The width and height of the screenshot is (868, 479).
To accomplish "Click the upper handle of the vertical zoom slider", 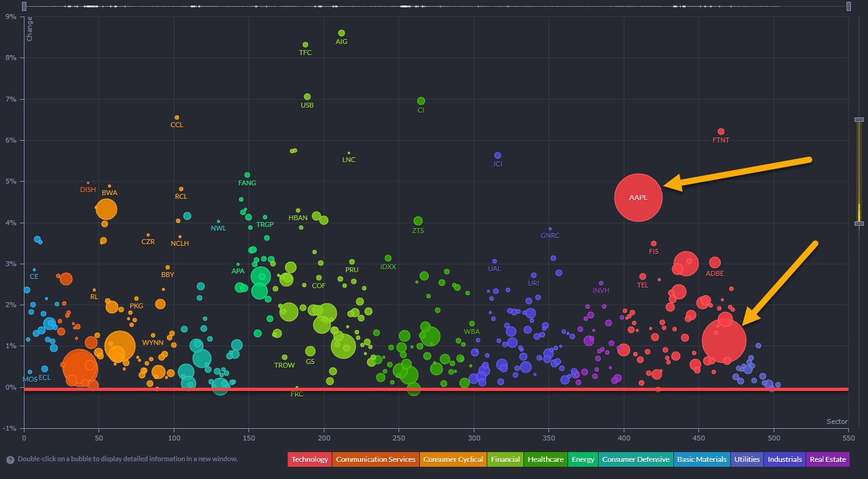I will (x=859, y=119).
